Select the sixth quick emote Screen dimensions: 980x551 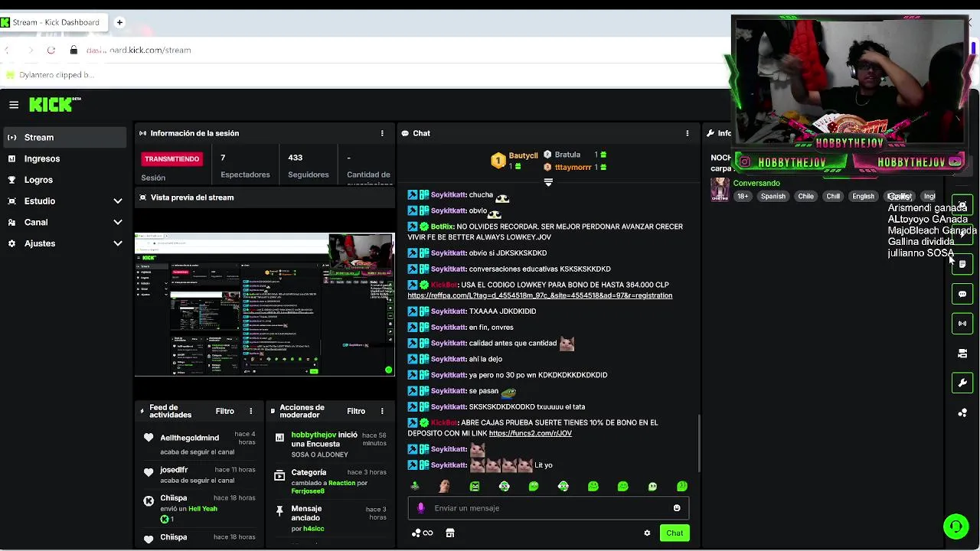(563, 486)
